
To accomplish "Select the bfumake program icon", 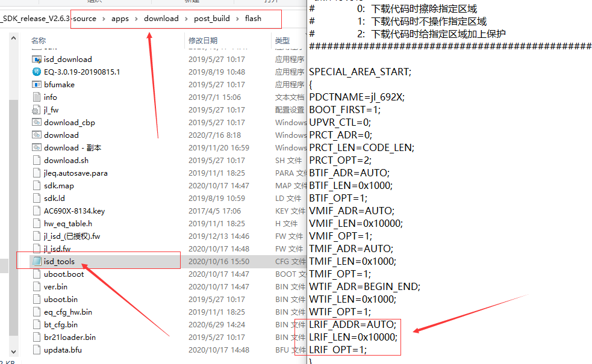I will coord(37,84).
